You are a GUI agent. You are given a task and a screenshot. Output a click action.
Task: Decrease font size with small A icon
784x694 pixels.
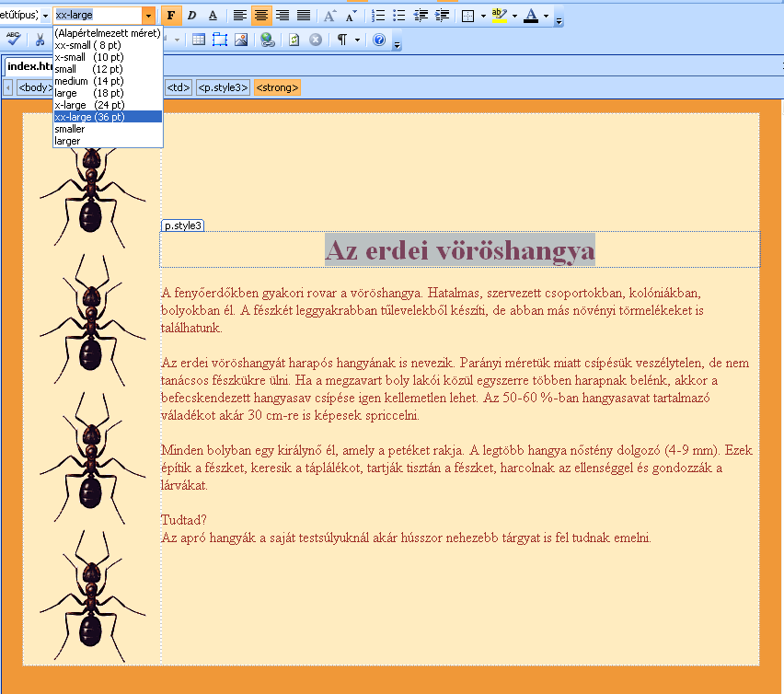click(351, 16)
